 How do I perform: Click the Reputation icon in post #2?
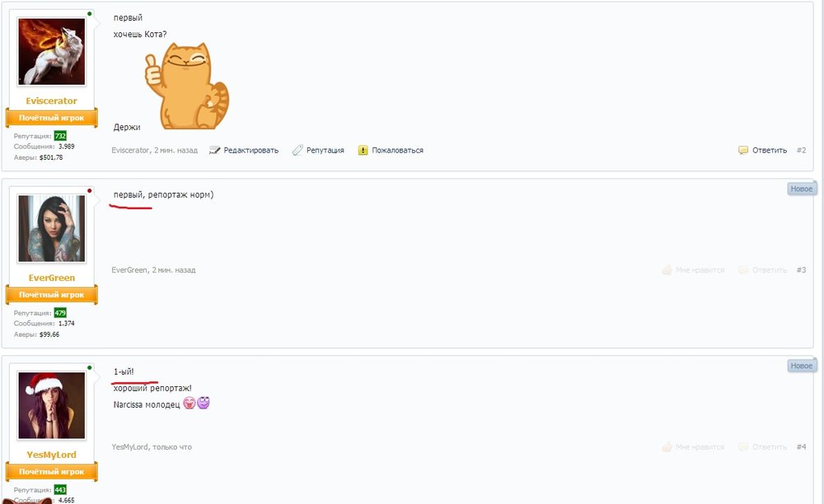click(297, 150)
